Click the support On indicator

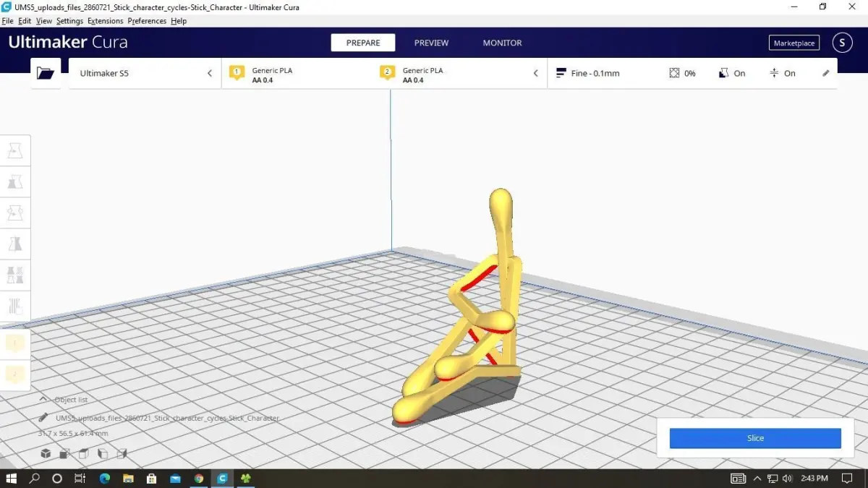(732, 73)
